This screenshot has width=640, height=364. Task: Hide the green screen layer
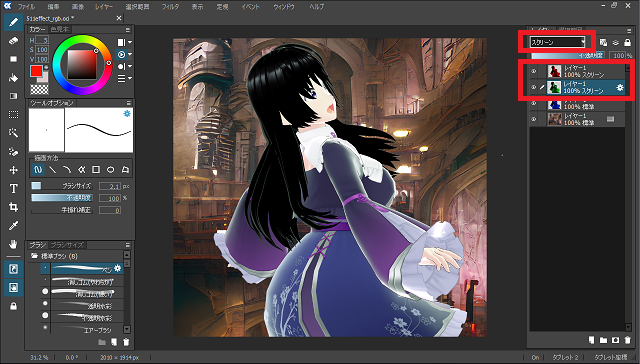tap(533, 87)
